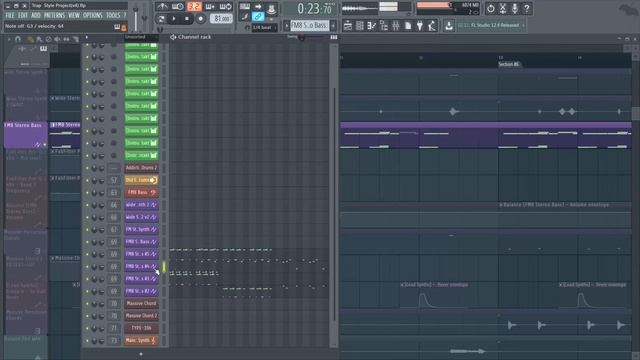Click the Channel rack graph editor icon

(334, 37)
